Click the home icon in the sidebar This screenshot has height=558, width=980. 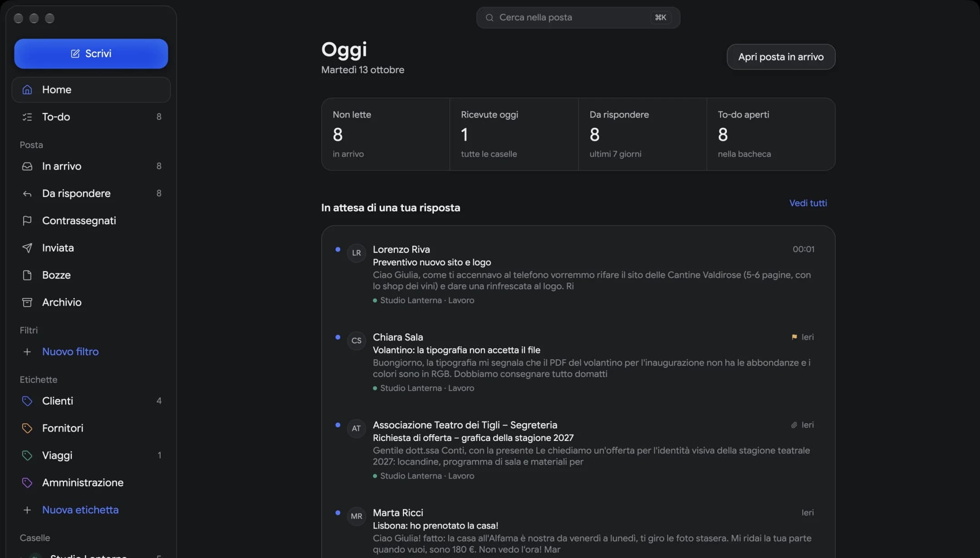tap(27, 90)
